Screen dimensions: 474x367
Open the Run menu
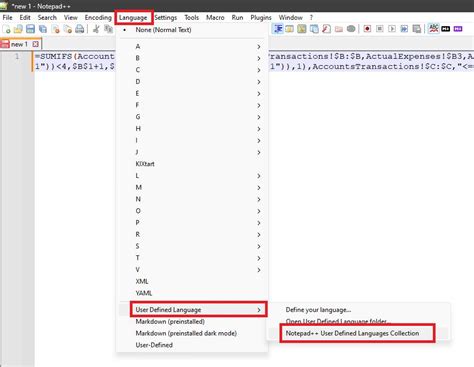[x=237, y=17]
